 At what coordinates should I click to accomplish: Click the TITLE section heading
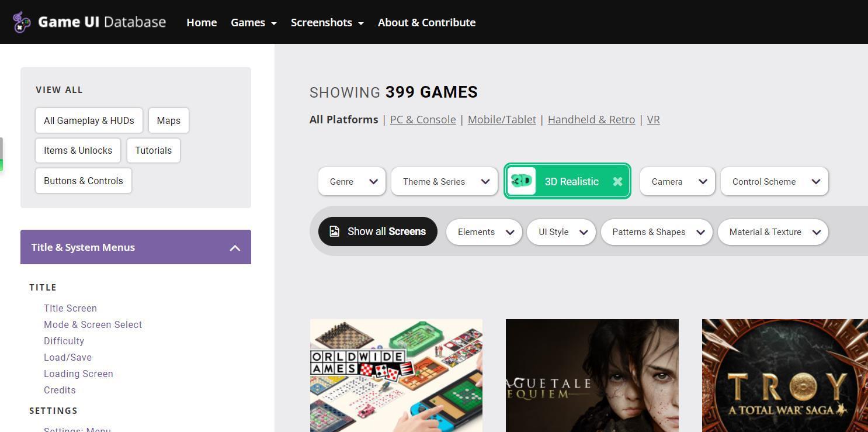pyautogui.click(x=43, y=288)
